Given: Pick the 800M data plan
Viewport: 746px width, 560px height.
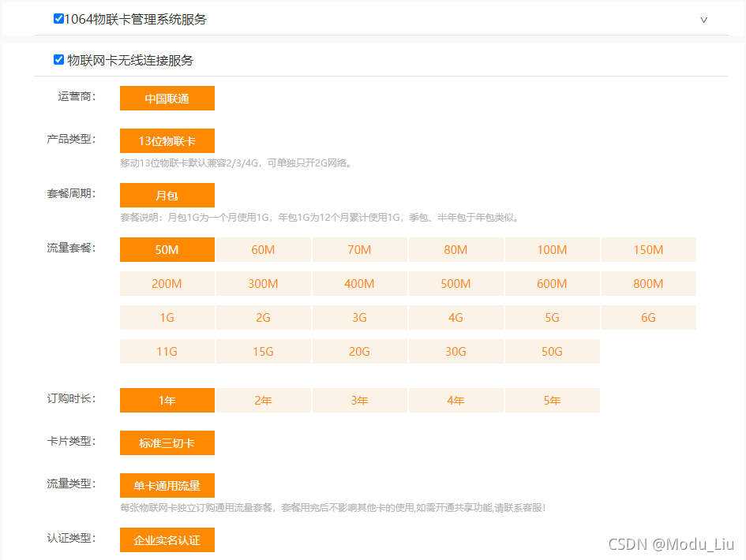Looking at the screenshot, I should pos(648,283).
